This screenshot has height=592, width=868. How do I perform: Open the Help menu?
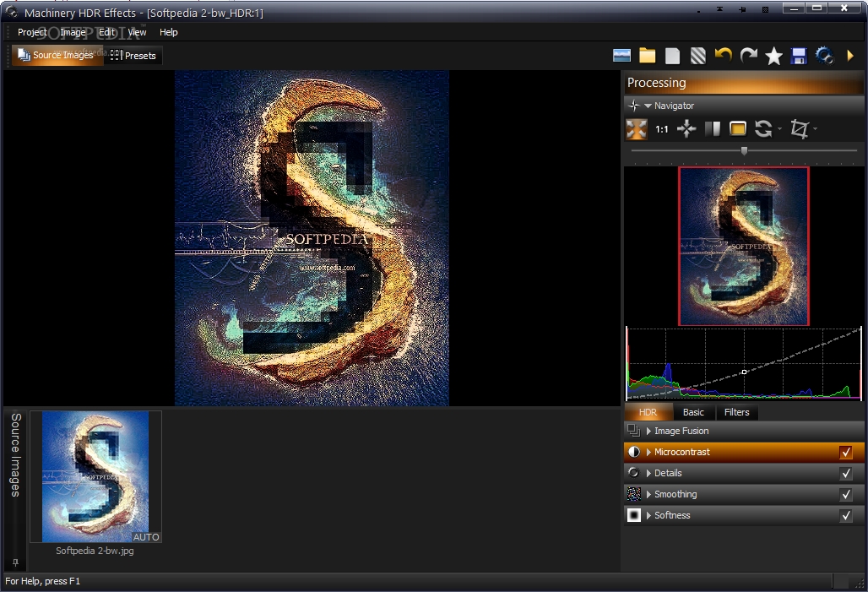tap(169, 32)
